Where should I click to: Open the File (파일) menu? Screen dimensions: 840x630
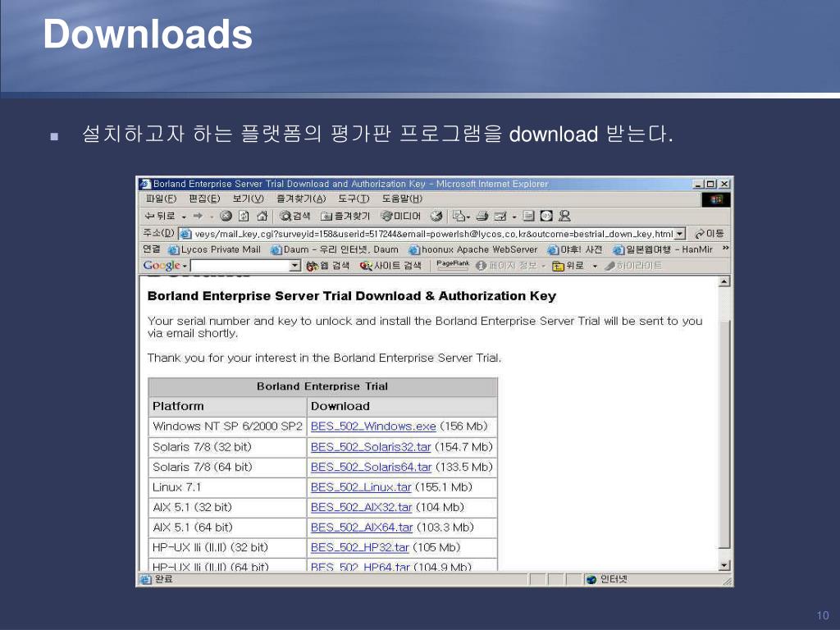pos(162,199)
